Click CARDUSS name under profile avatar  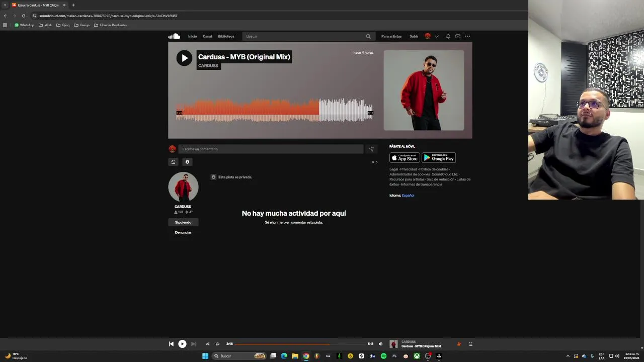coord(183,207)
